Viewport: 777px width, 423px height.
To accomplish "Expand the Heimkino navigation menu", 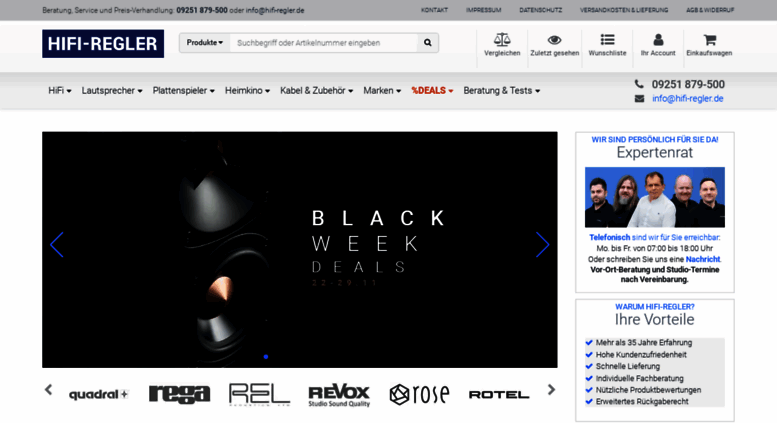I will pyautogui.click(x=247, y=91).
